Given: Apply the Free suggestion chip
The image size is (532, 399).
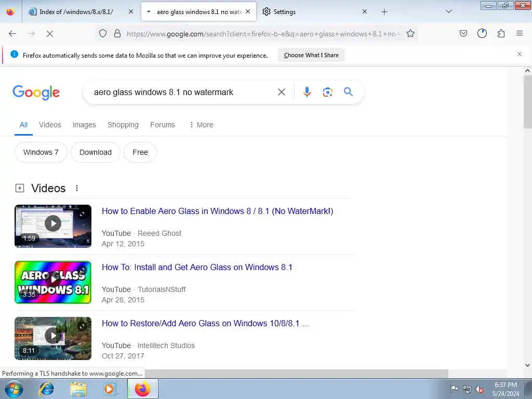Looking at the screenshot, I should [140, 152].
